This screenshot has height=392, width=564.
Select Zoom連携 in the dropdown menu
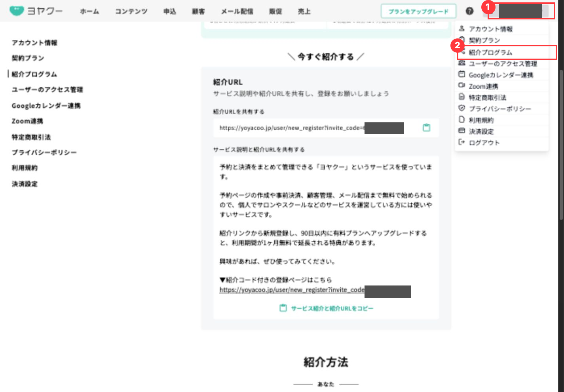(483, 86)
